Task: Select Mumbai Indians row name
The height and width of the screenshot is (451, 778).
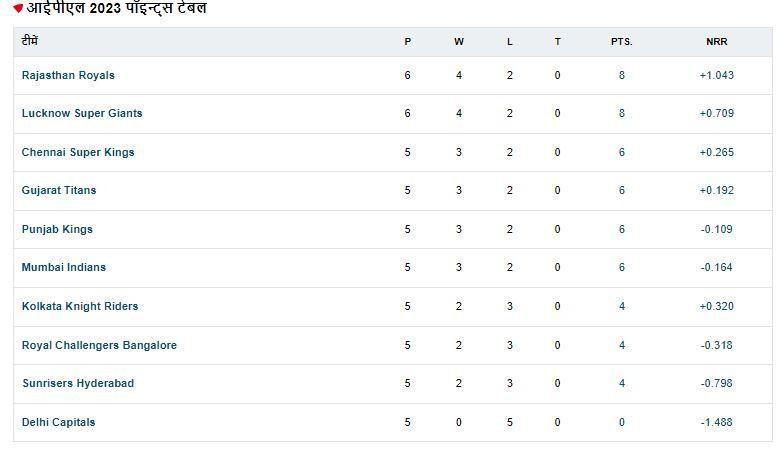Action: point(63,267)
